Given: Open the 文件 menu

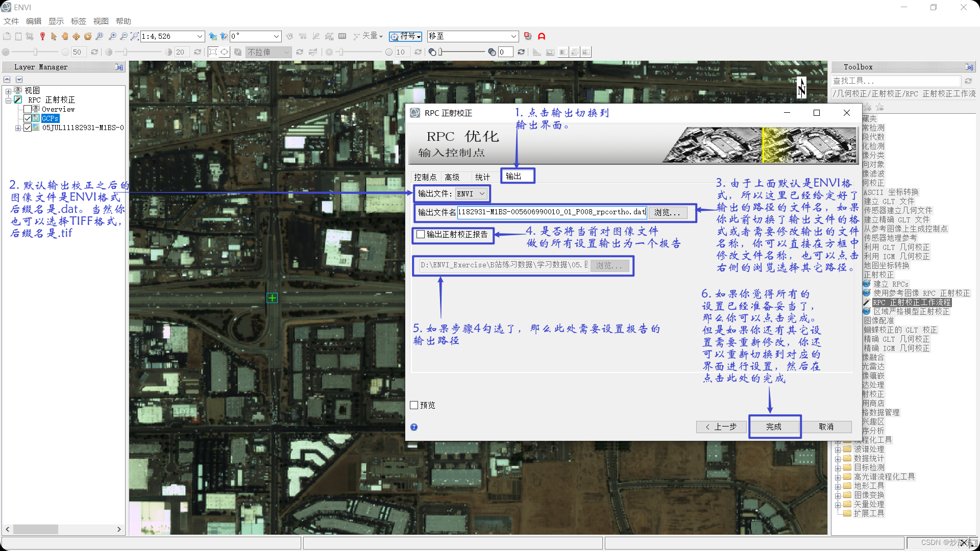Looking at the screenshot, I should 11,21.
